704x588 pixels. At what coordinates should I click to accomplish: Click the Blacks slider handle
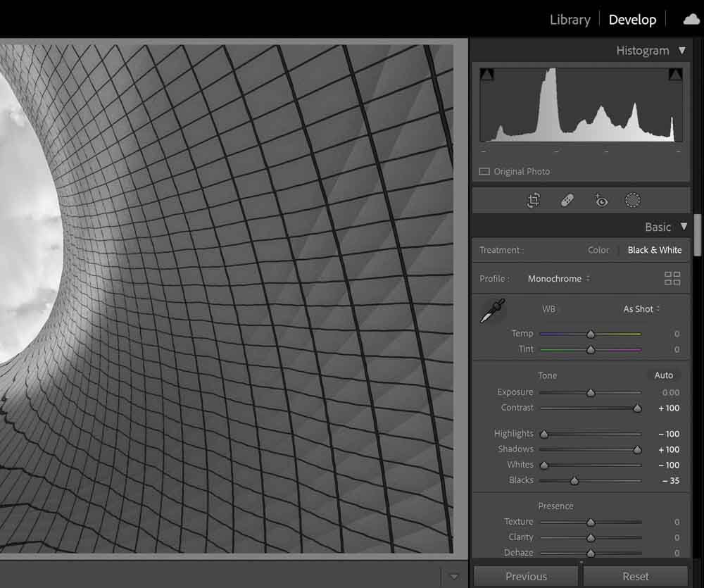(x=574, y=481)
